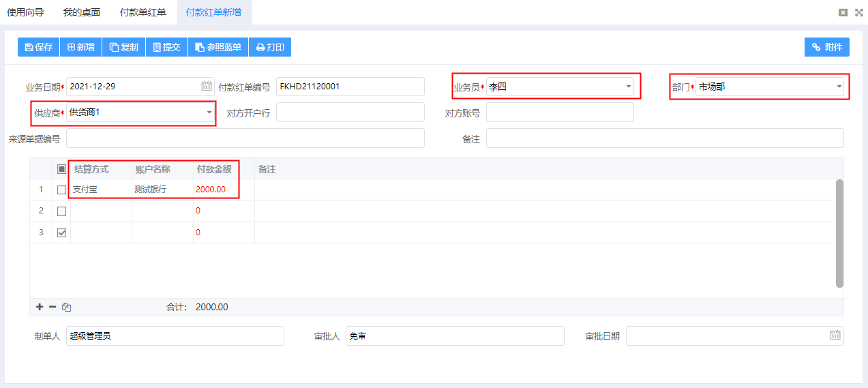Screen dimensions: 868x388
Task: Click the 付款红单编号 field FKHD21120001
Action: click(x=350, y=87)
